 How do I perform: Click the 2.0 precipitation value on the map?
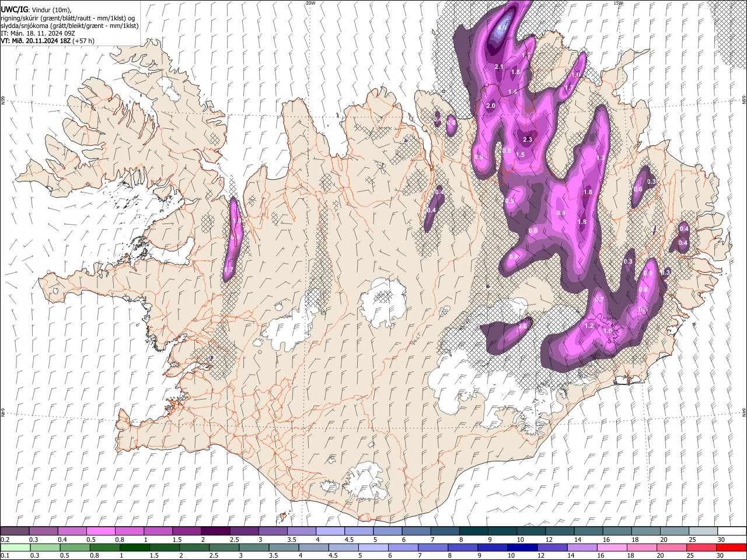tap(491, 106)
